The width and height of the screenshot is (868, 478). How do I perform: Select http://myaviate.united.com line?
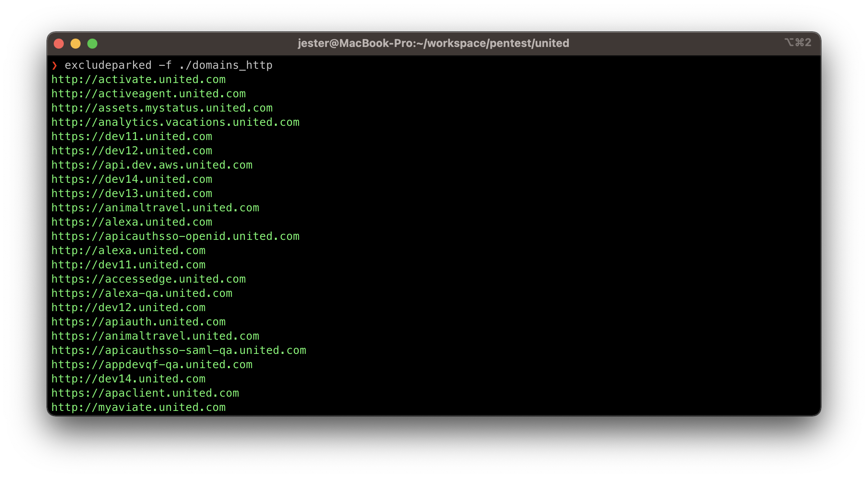click(139, 408)
